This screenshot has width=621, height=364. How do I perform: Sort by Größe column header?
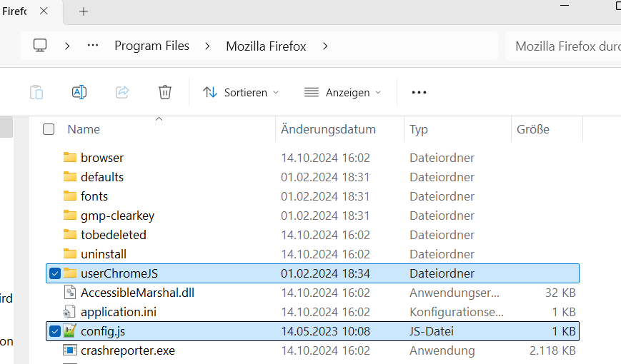click(533, 129)
